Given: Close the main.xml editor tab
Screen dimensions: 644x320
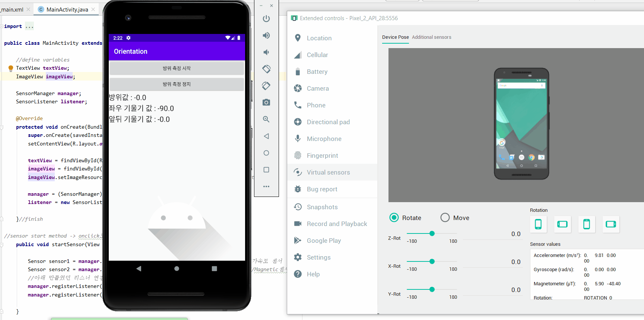Looking at the screenshot, I should [28, 9].
